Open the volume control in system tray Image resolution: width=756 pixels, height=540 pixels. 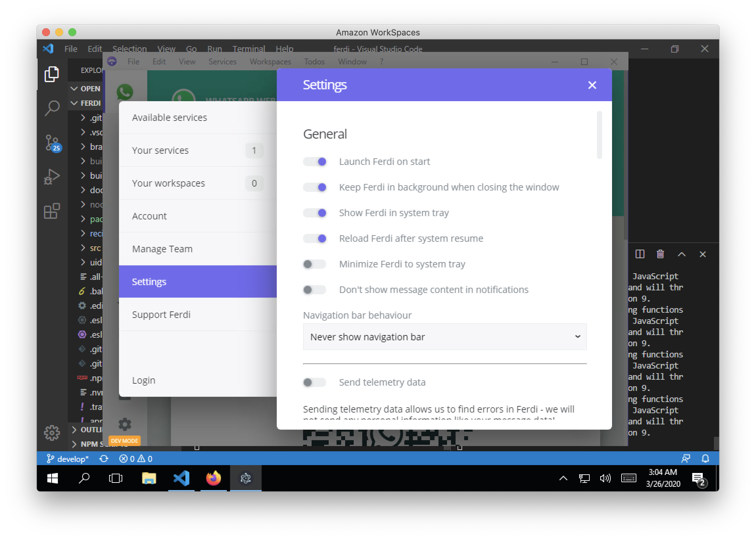(605, 478)
